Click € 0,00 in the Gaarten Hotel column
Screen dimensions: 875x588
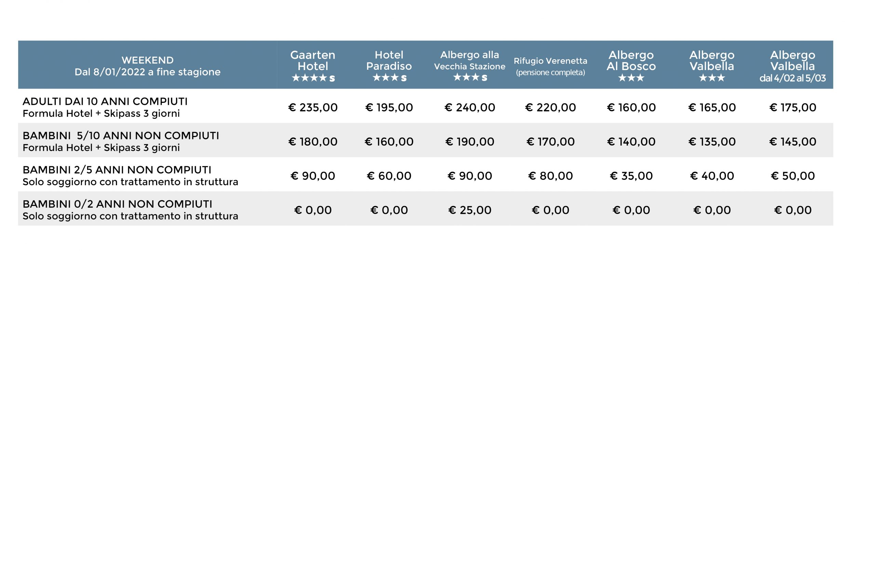tap(313, 210)
